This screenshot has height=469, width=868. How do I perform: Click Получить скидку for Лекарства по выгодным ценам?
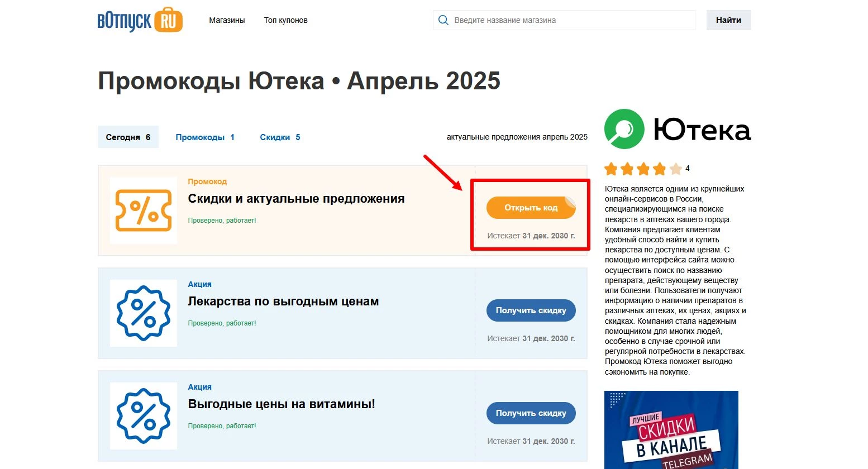530,310
